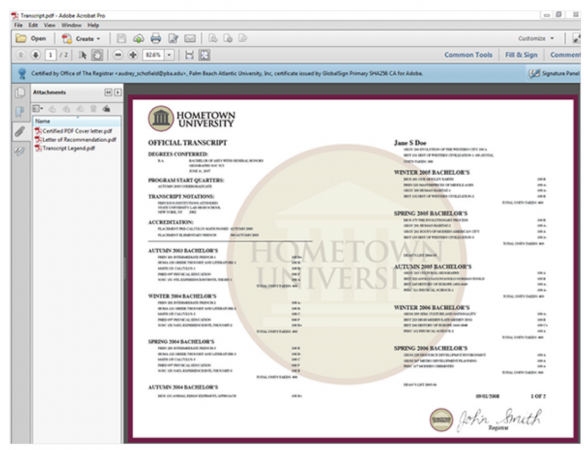Screen dimensions: 588x450
Task: Open the Bookmarks panel icon
Action: pos(20,111)
